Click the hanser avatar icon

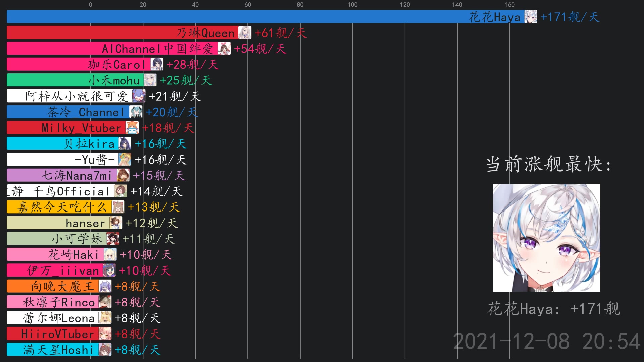116,223
